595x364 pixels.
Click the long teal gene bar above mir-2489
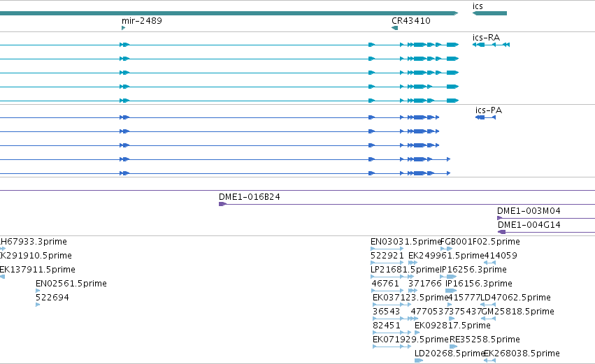coord(229,13)
